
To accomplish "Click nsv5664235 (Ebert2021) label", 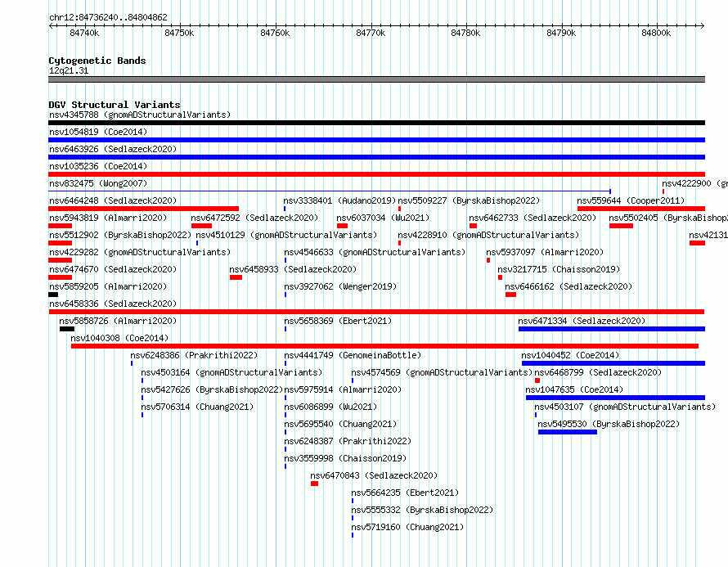I will [x=405, y=493].
